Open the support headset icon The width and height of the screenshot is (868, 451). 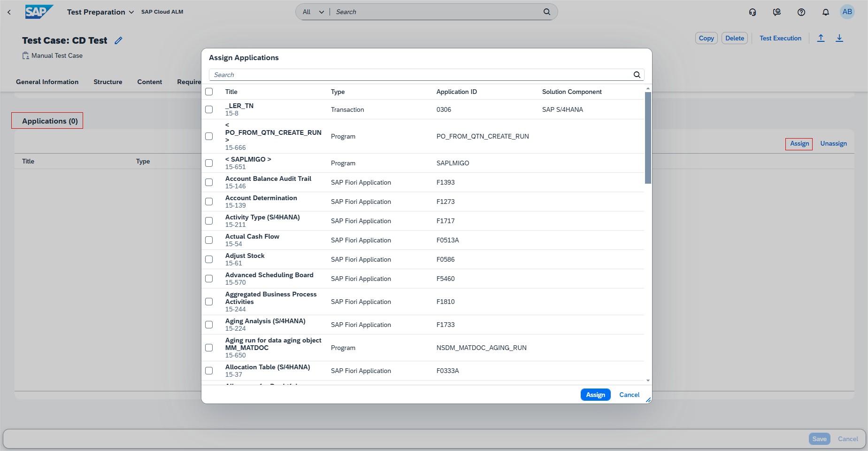753,12
